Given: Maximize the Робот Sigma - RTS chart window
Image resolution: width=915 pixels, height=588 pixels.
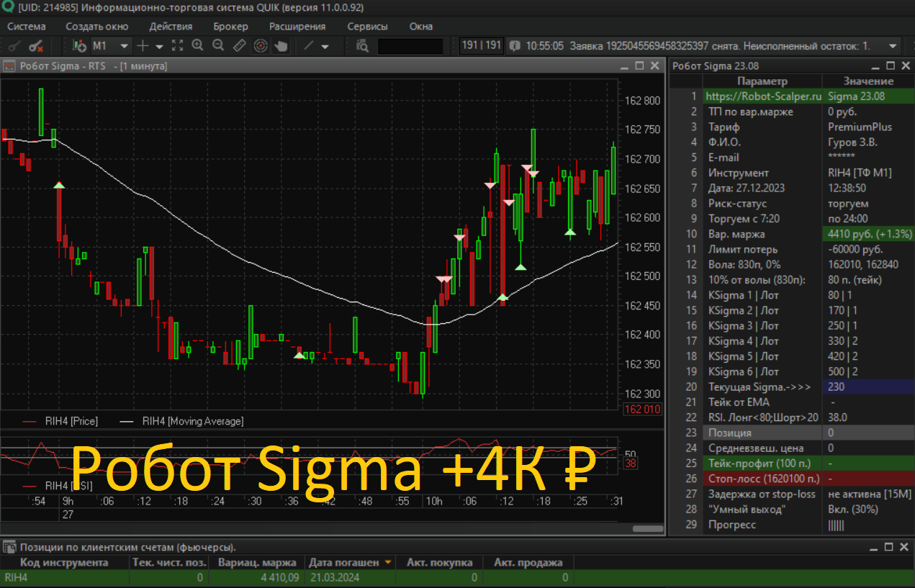Looking at the screenshot, I should coord(639,65).
